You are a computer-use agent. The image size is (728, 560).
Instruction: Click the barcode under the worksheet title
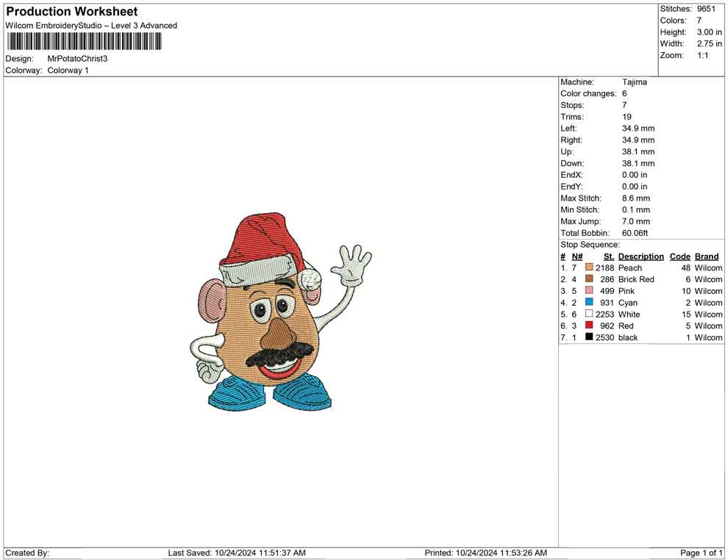(x=85, y=41)
